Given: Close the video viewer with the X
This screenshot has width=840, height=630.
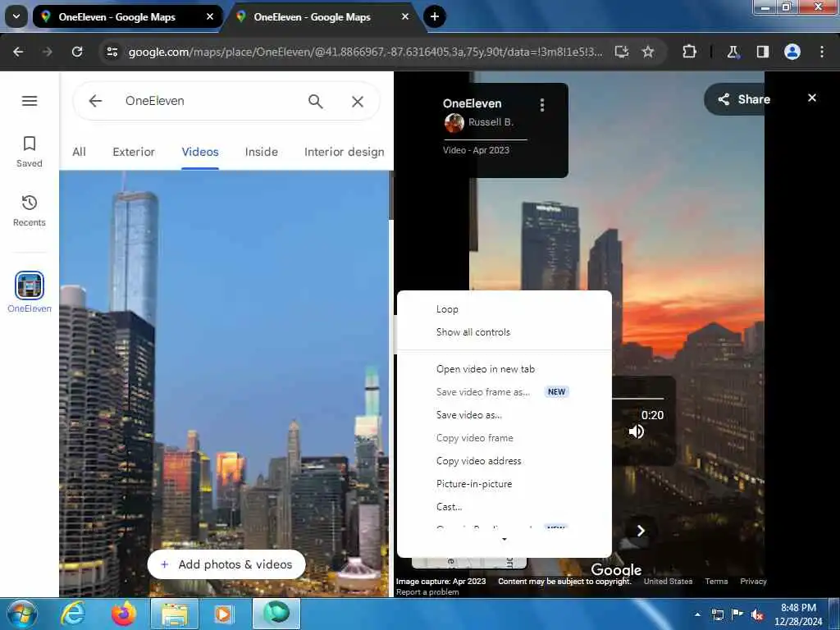Looking at the screenshot, I should pos(812,98).
